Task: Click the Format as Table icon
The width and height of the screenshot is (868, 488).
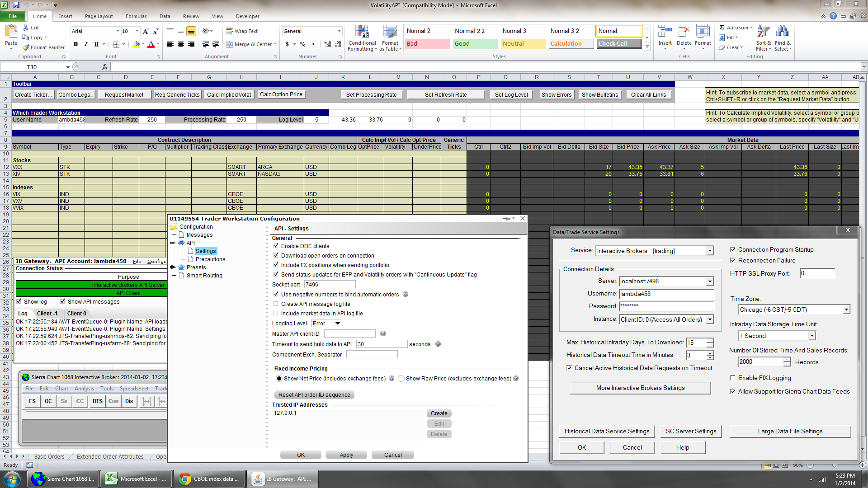Action: (x=390, y=32)
